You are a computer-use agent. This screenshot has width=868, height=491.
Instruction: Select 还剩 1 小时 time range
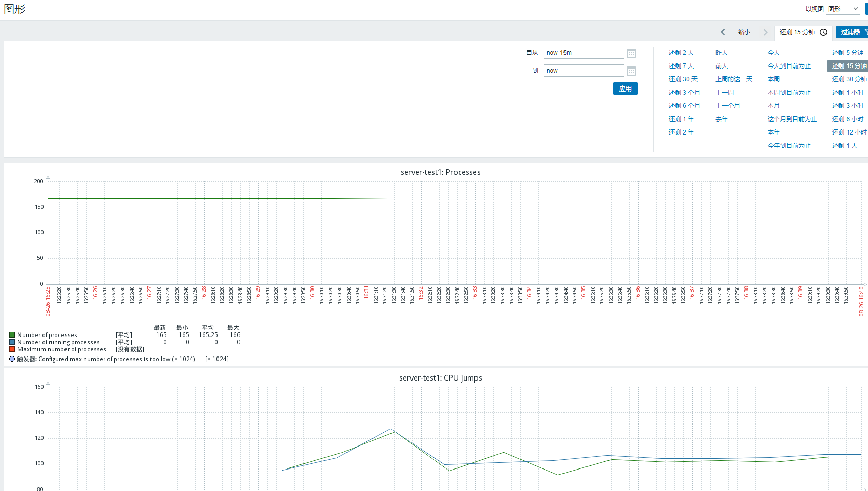pos(848,93)
